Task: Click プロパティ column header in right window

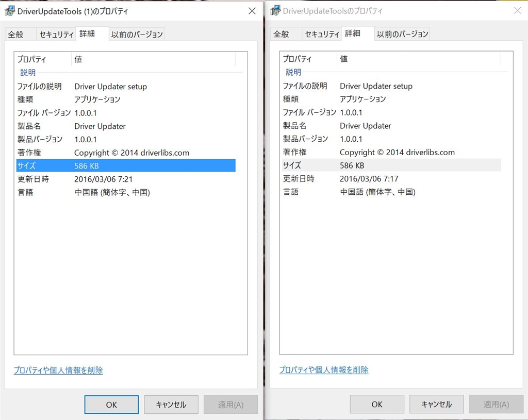Action: pyautogui.click(x=308, y=59)
